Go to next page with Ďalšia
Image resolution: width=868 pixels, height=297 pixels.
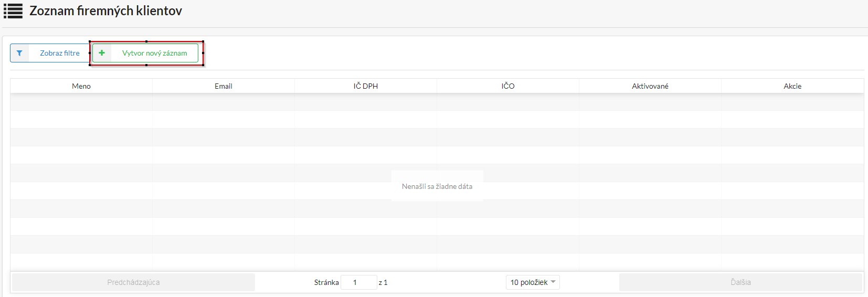coord(740,282)
